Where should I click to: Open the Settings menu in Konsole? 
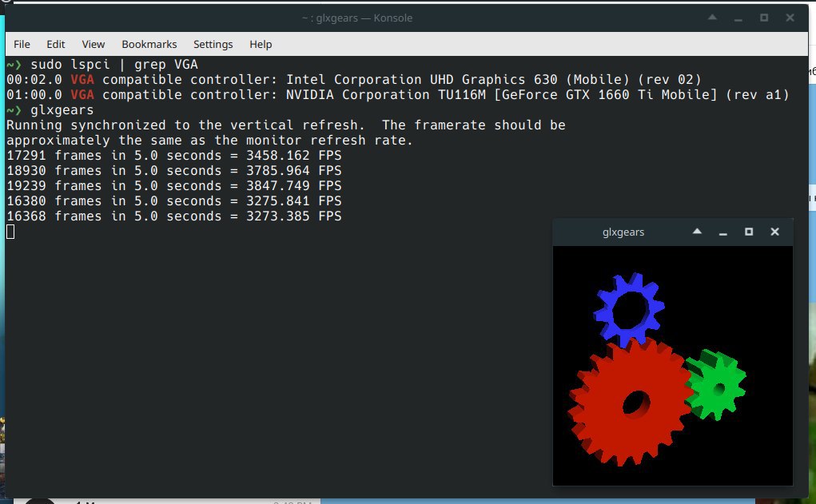213,44
